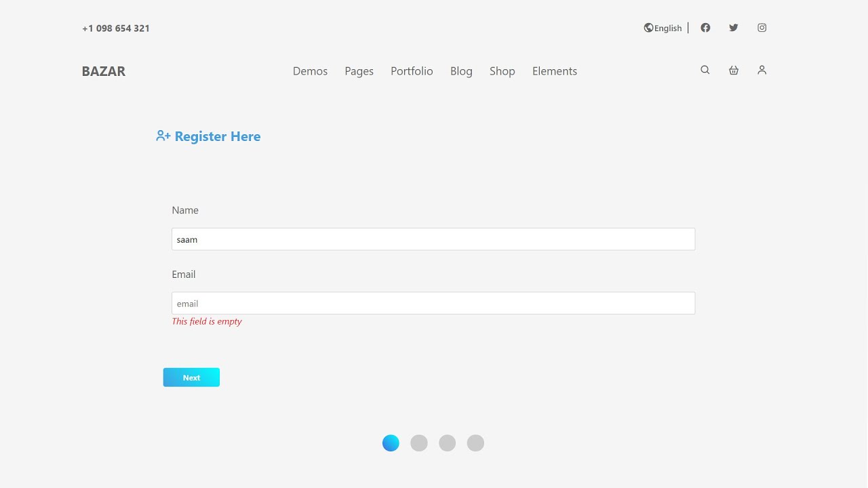868x488 pixels.
Task: Open the Elements menu
Action: [x=555, y=71]
